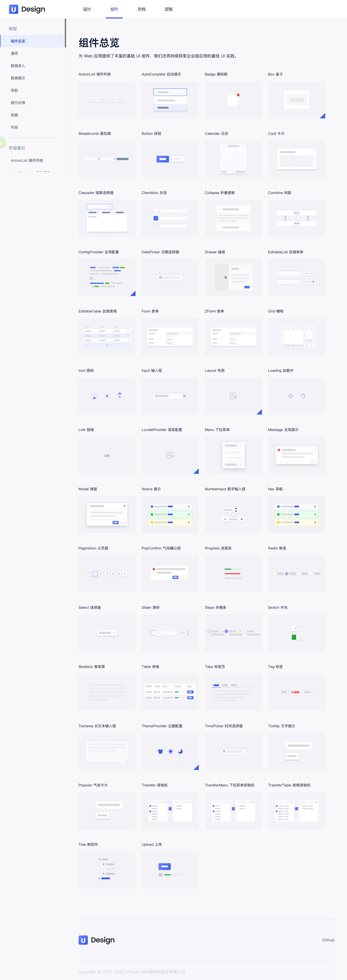
Task: Open the Card 卡片 component title
Action: tap(276, 134)
